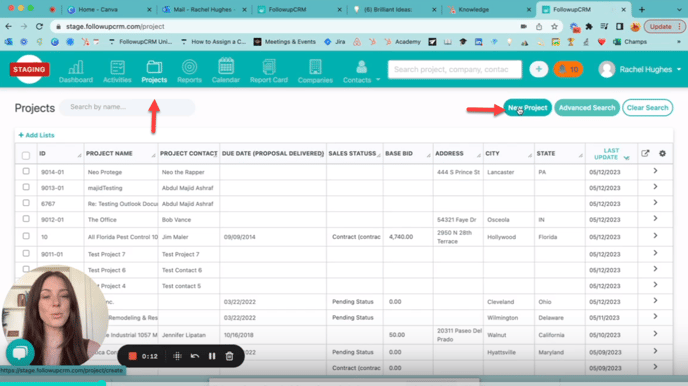Screen dimensions: 688x386
Task: Open the table settings gear icon
Action: coord(662,153)
